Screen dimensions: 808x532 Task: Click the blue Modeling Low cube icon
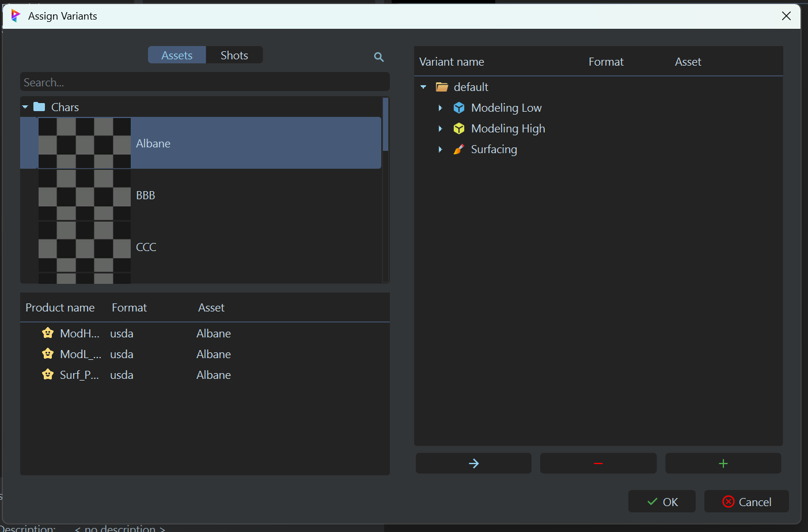click(458, 108)
